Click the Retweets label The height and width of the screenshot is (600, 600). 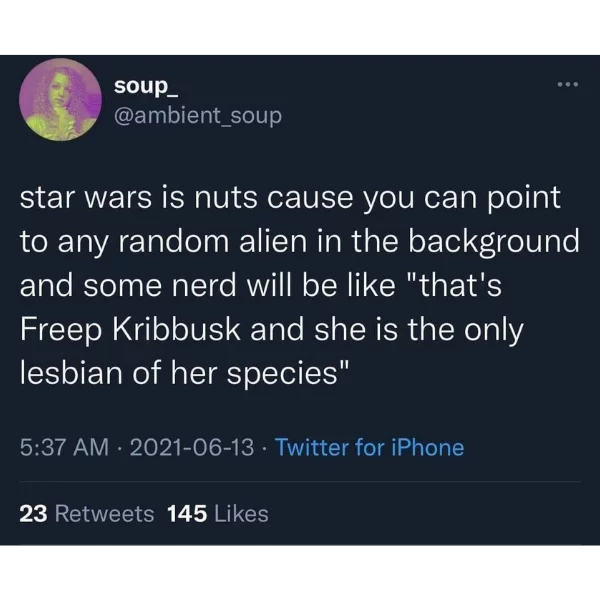[104, 514]
